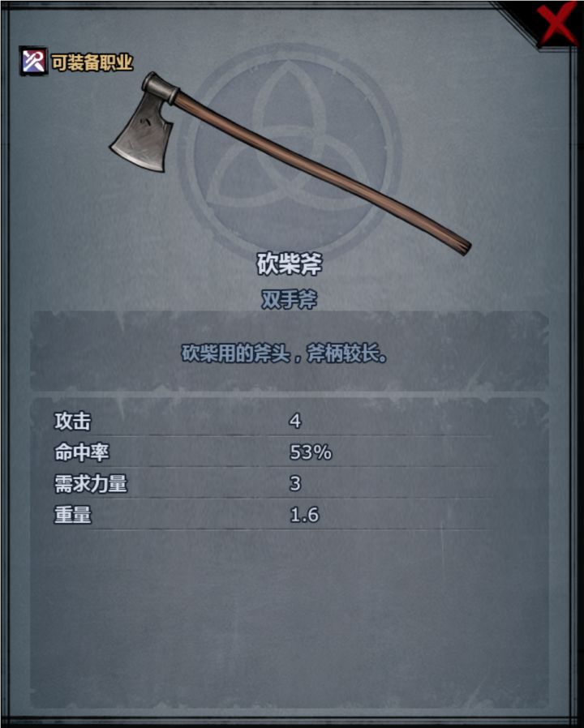Click the attack value 4

pos(295,421)
